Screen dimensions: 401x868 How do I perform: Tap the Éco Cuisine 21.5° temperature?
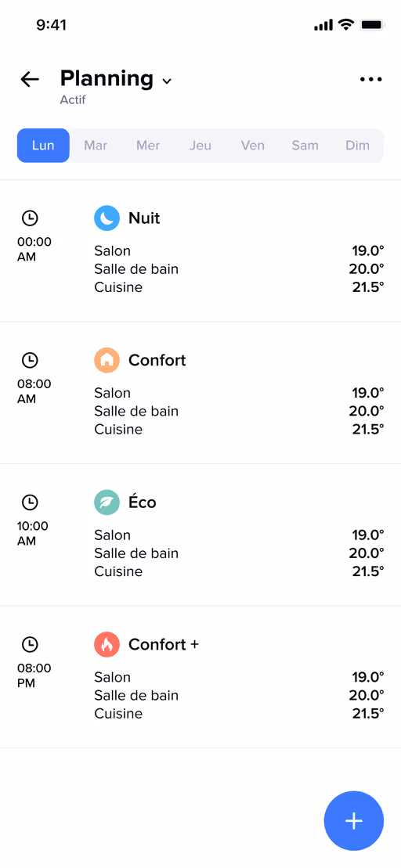click(x=368, y=571)
